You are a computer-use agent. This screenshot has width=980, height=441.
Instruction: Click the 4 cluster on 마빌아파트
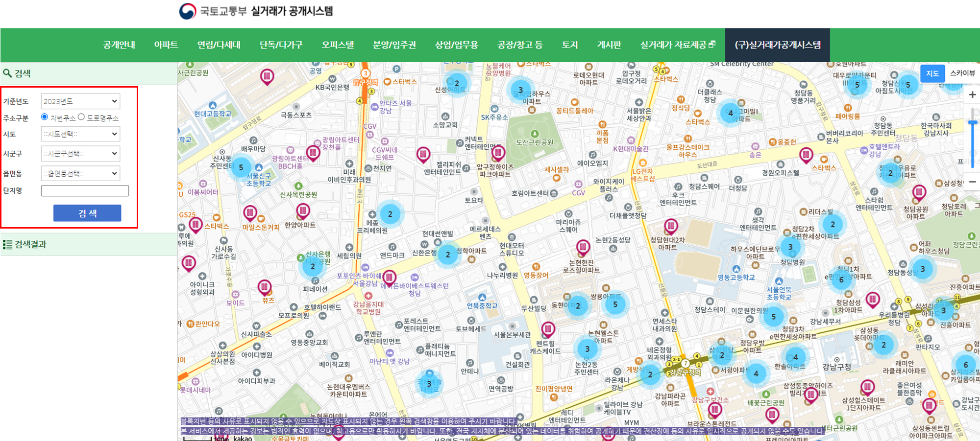[731, 113]
